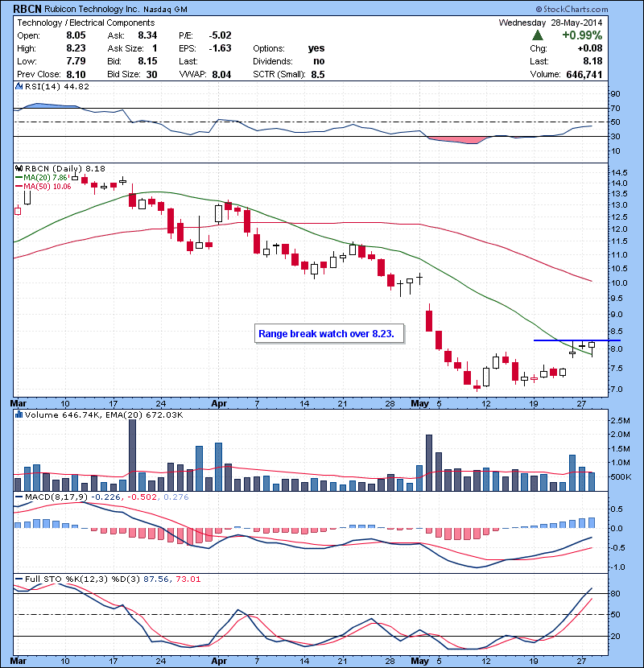Click the 'May' label on price axis
This screenshot has height=668, width=644.
point(420,403)
